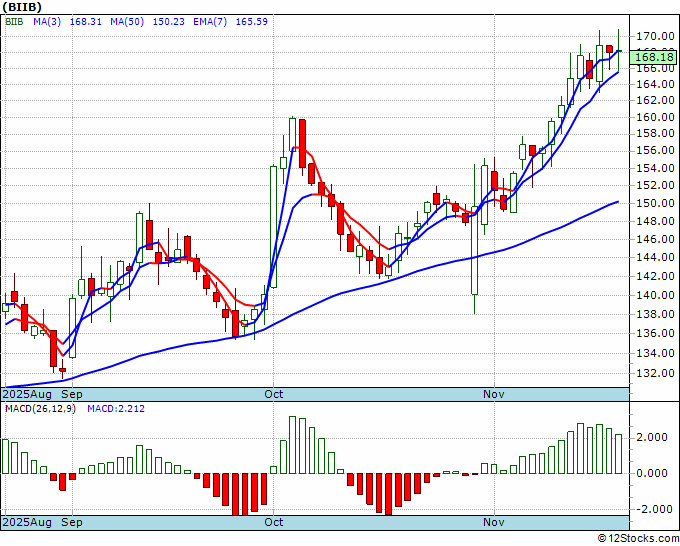Click the 2025Aug label on MACD timeline
The image size is (680, 546).
click(27, 522)
